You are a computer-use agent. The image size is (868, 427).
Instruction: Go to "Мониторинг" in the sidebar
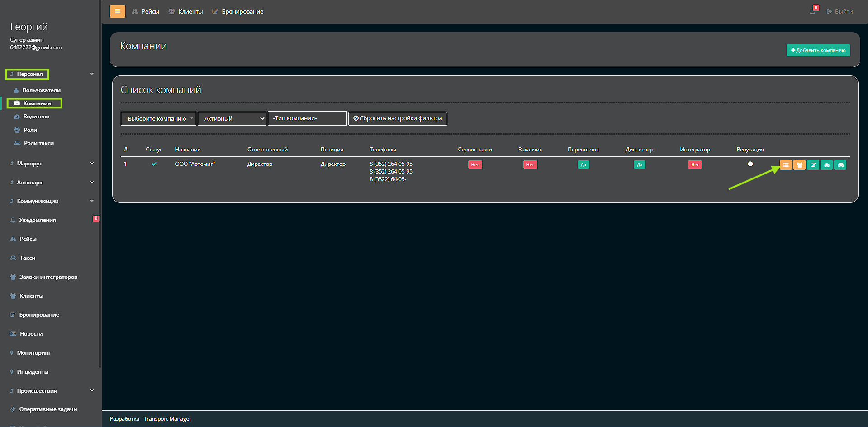(x=34, y=353)
